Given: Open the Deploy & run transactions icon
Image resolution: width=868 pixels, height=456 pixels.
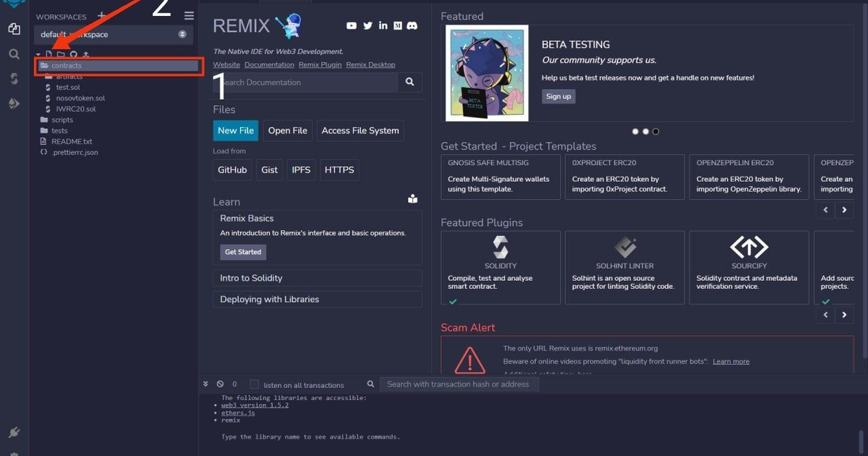Looking at the screenshot, I should pos(14,104).
